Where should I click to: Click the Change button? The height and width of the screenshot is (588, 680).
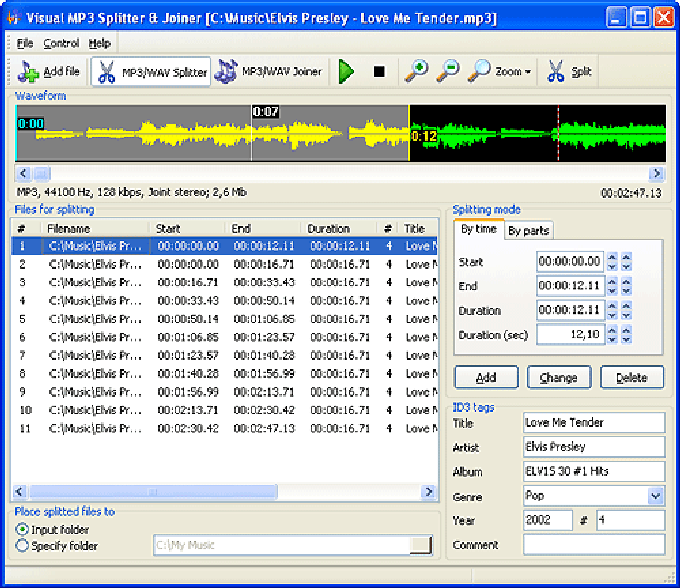[x=558, y=378]
